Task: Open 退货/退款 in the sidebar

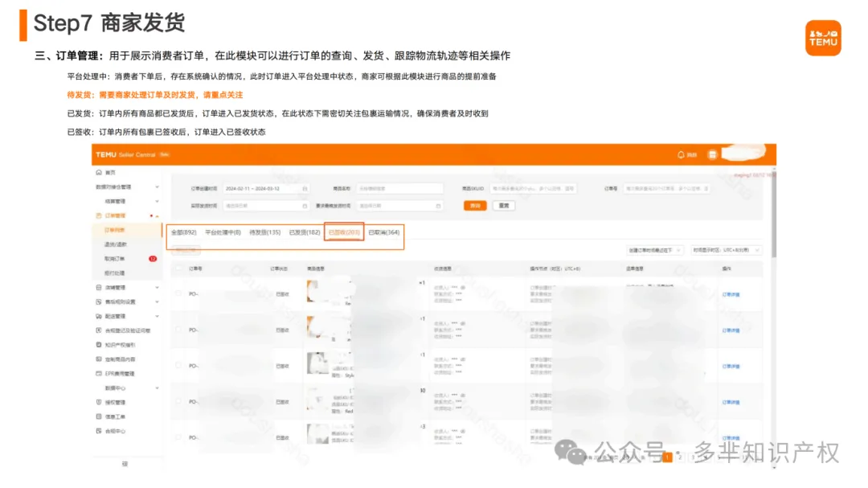Action: point(115,244)
